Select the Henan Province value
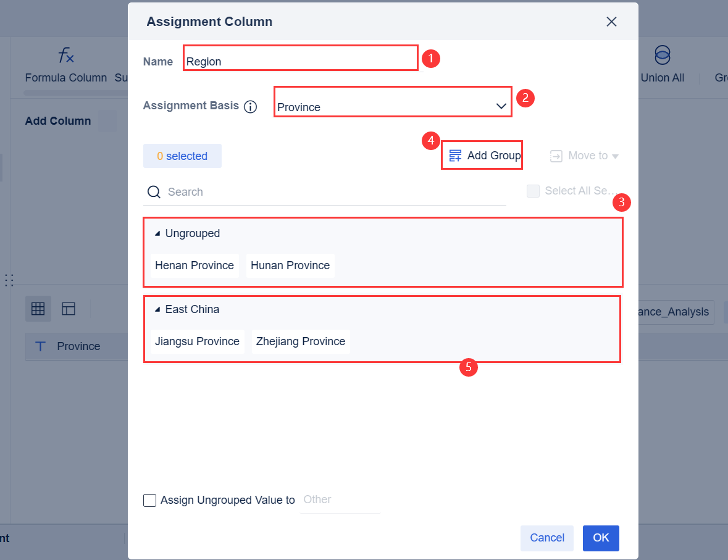Viewport: 728px width, 560px height. pos(194,265)
